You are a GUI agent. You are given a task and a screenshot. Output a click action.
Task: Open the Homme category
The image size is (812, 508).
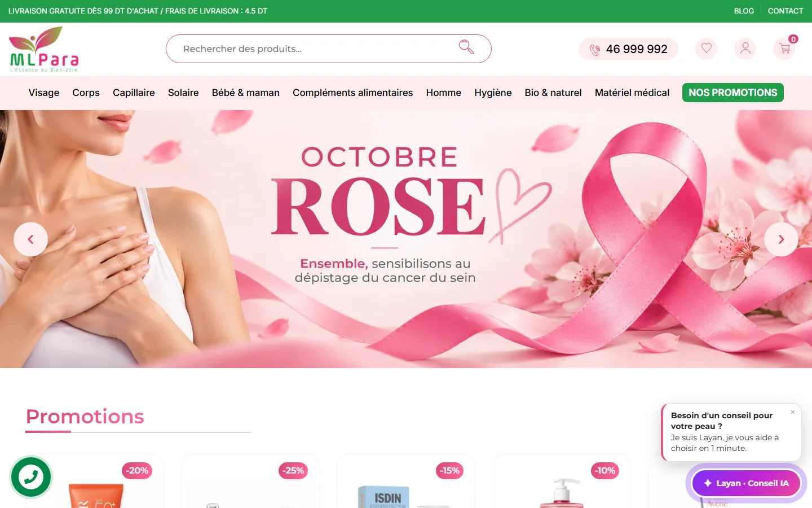(x=444, y=93)
